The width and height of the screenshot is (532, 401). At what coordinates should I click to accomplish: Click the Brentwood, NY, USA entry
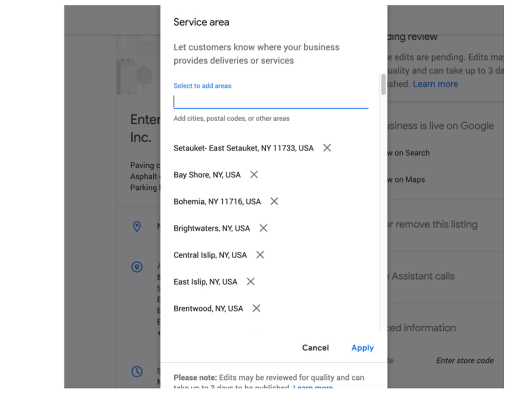(208, 309)
